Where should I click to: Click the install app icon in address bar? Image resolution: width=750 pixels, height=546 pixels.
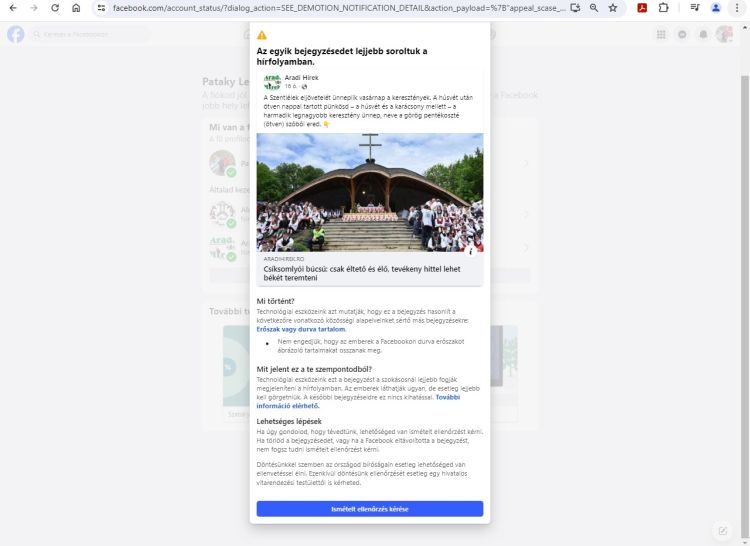(x=575, y=8)
